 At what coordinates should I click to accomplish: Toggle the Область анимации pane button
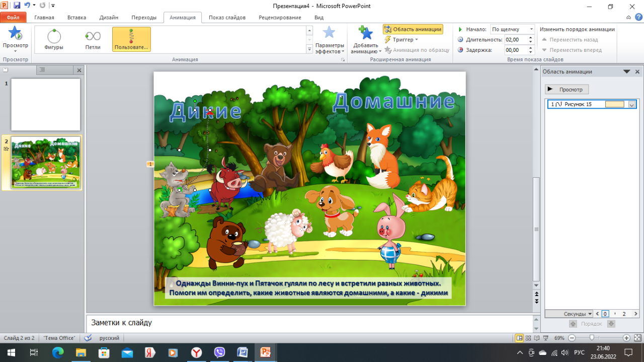[413, 29]
